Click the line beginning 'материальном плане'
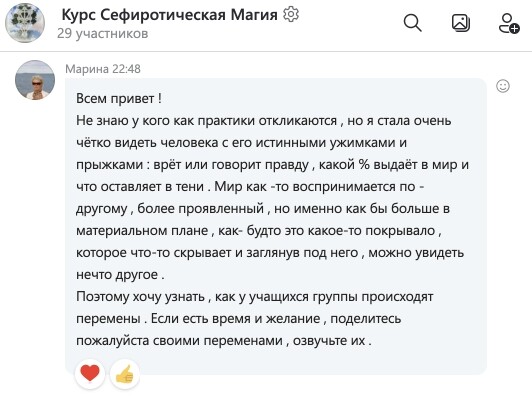Image resolution: width=532 pixels, height=397 pixels. tap(259, 231)
